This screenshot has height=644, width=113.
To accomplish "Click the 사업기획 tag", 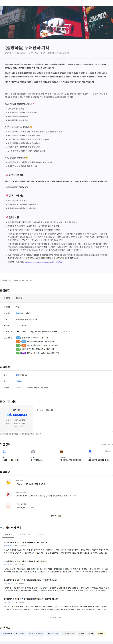I will pos(91,633).
